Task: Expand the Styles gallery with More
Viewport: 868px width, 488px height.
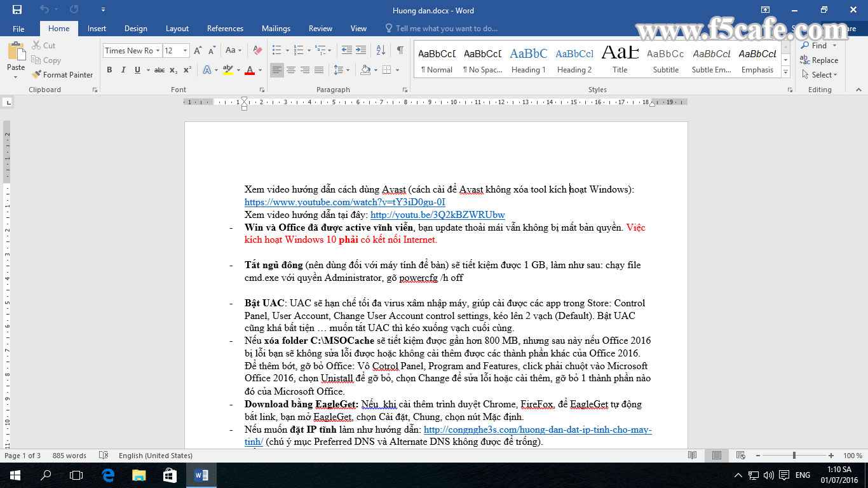Action: click(x=786, y=73)
